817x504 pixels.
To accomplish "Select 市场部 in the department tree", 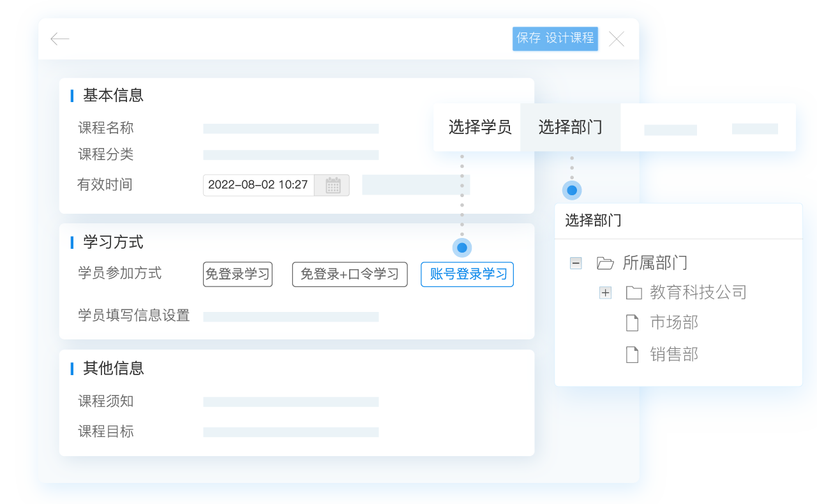I will click(x=674, y=323).
